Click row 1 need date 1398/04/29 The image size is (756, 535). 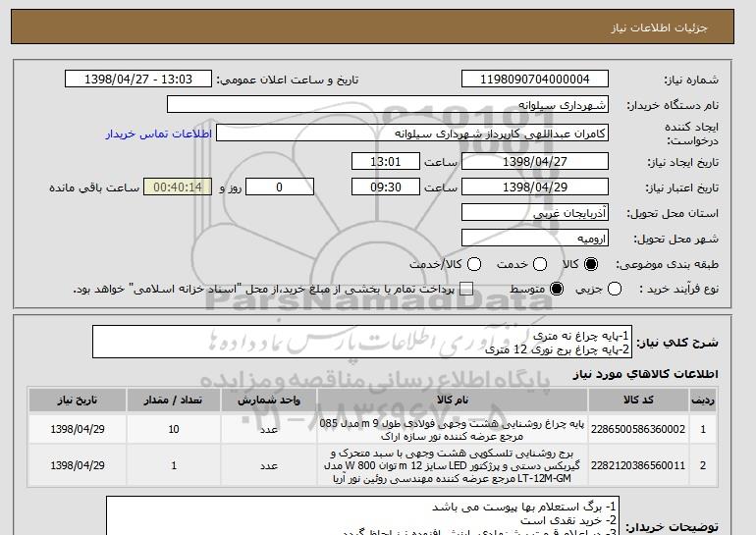78,429
